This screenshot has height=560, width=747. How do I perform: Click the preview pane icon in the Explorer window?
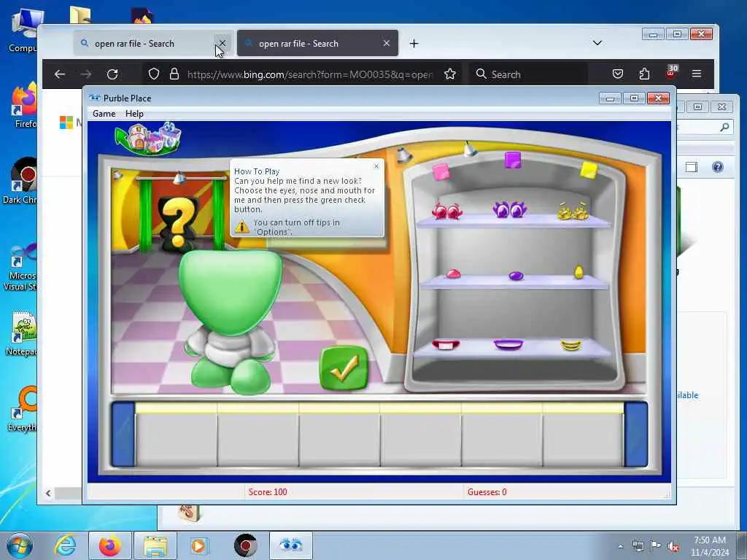(692, 167)
